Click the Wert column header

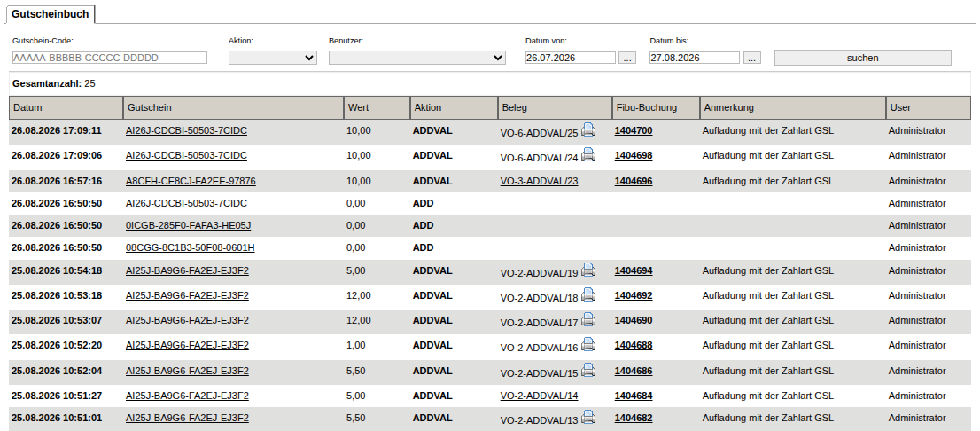tap(377, 107)
